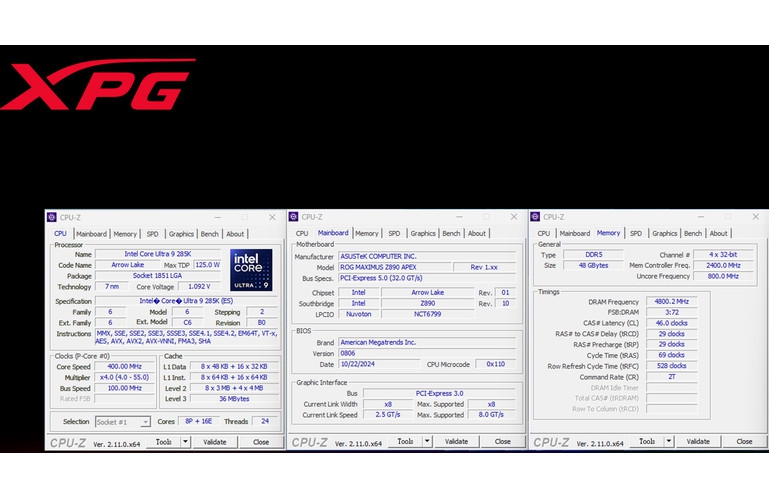Click Core Voltage value '1.092 V'
The image size is (770, 484).
(199, 287)
